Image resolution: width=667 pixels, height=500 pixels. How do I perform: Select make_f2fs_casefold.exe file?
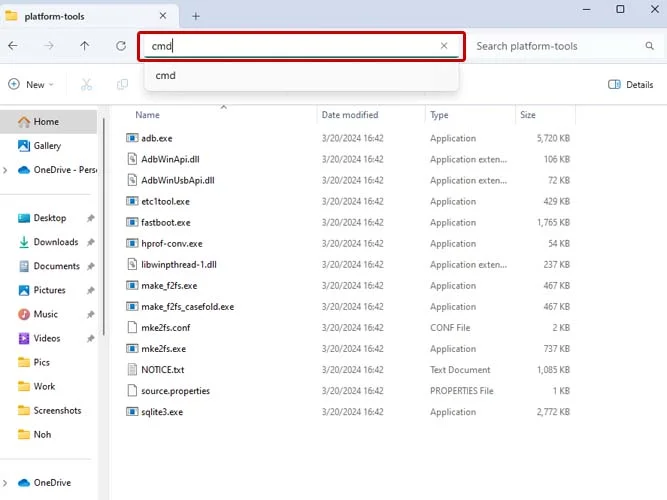tap(188, 307)
